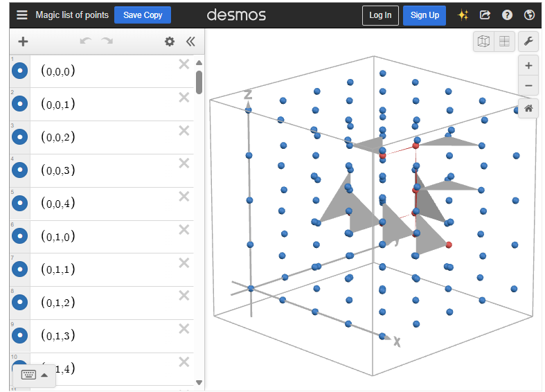This screenshot has width=545, height=392.
Task: Open the graph settings wrench
Action: (528, 42)
